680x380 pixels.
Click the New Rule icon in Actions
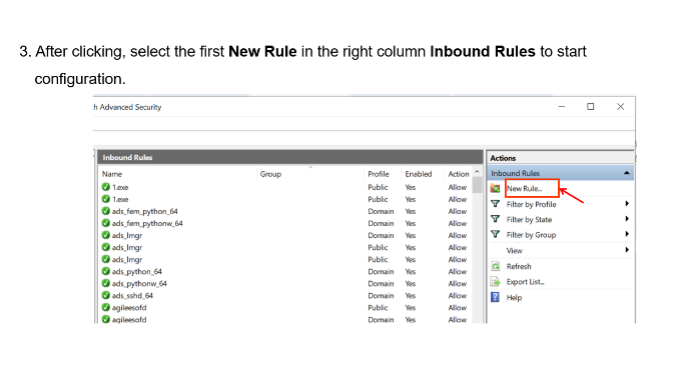click(495, 188)
